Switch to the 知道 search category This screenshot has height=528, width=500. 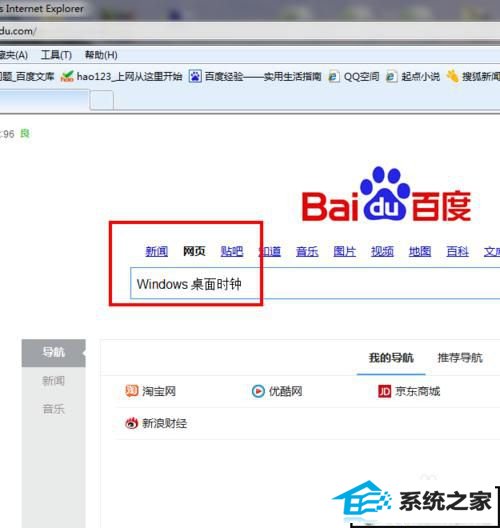click(x=270, y=251)
